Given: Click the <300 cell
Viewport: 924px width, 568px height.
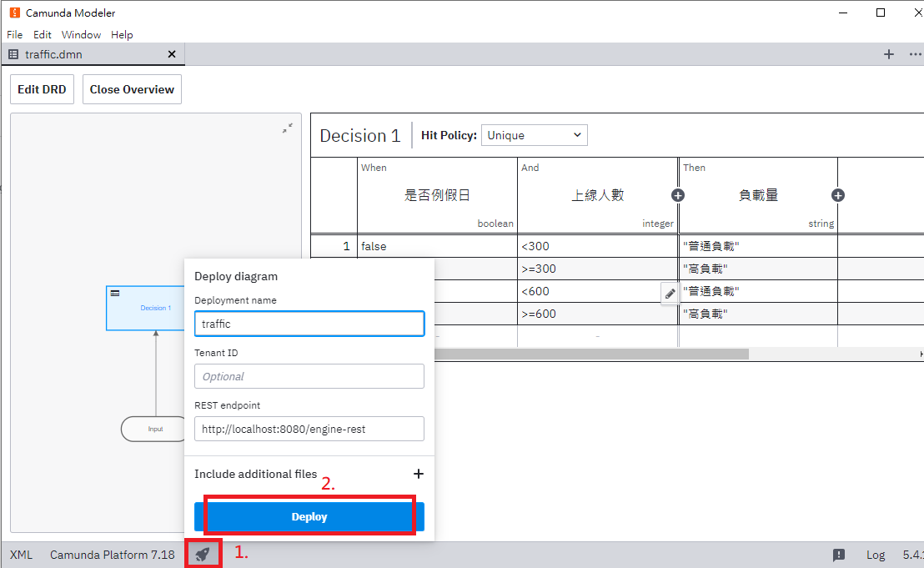Looking at the screenshot, I should [598, 246].
